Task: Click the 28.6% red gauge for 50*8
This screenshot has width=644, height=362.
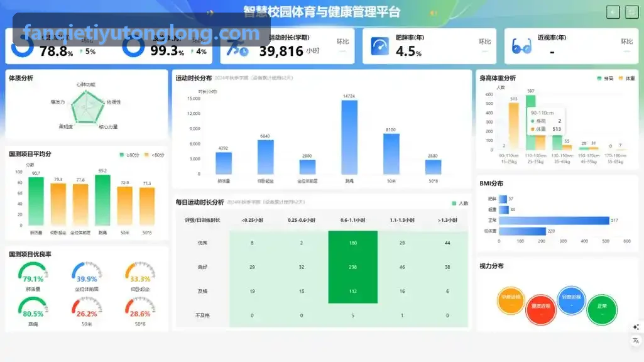Action: pyautogui.click(x=139, y=308)
